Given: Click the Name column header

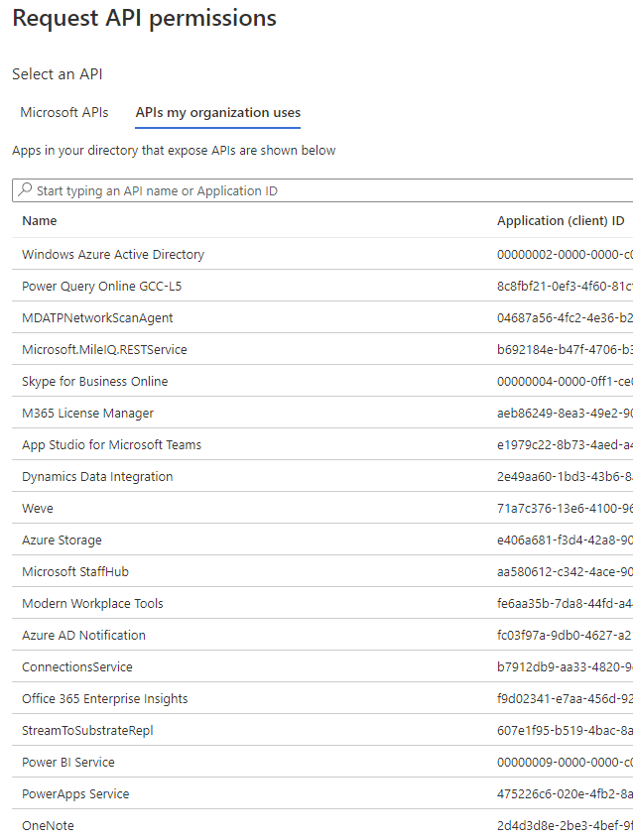Looking at the screenshot, I should coord(39,221).
